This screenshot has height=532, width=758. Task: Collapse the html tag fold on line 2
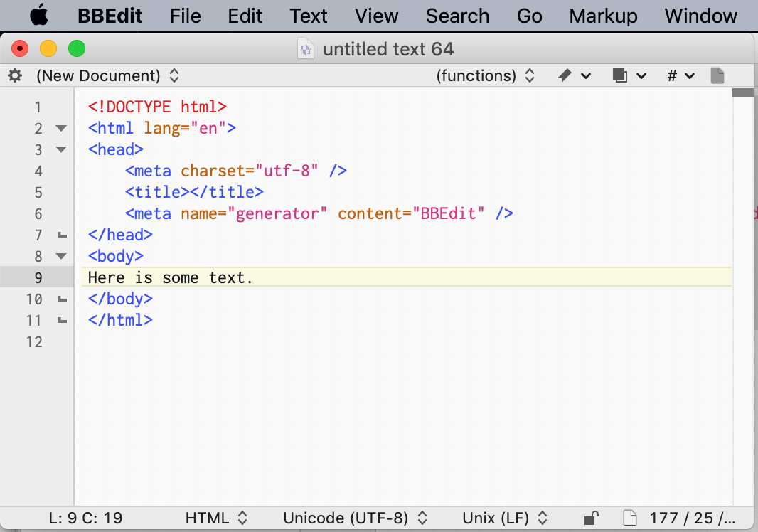point(61,129)
